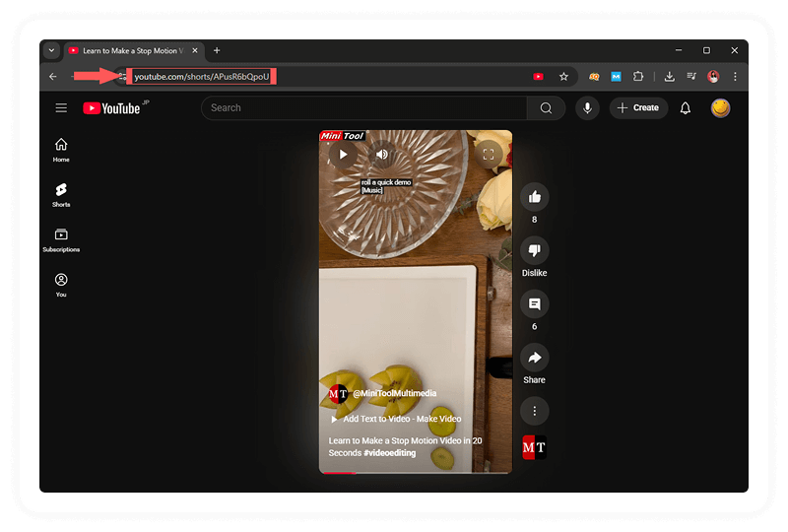The width and height of the screenshot is (788, 532).
Task: Open Chrome's tab search dropdown arrow
Action: point(51,50)
